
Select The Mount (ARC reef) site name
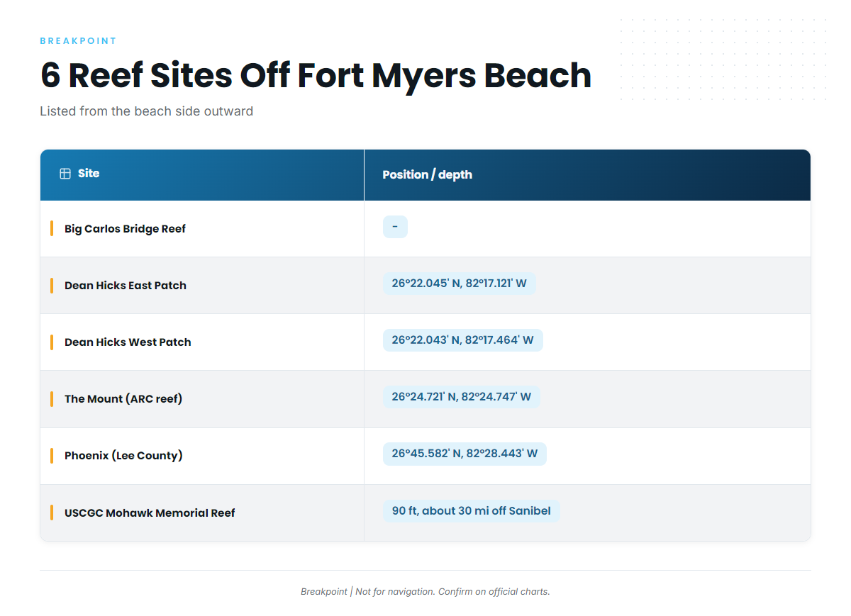coord(123,399)
